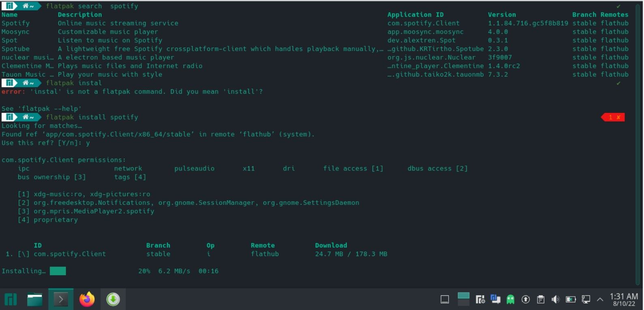644x310 pixels.
Task: Click the Installing progress bar
Action: 58,271
